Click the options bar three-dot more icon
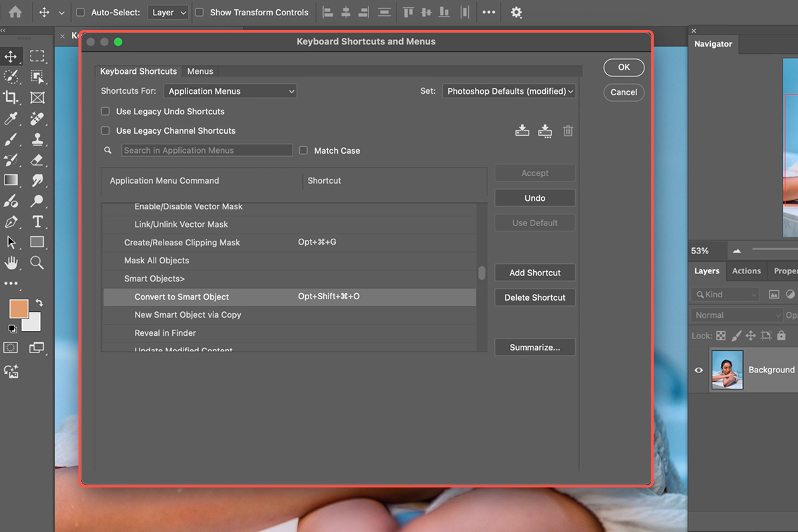This screenshot has height=532, width=798. point(489,12)
